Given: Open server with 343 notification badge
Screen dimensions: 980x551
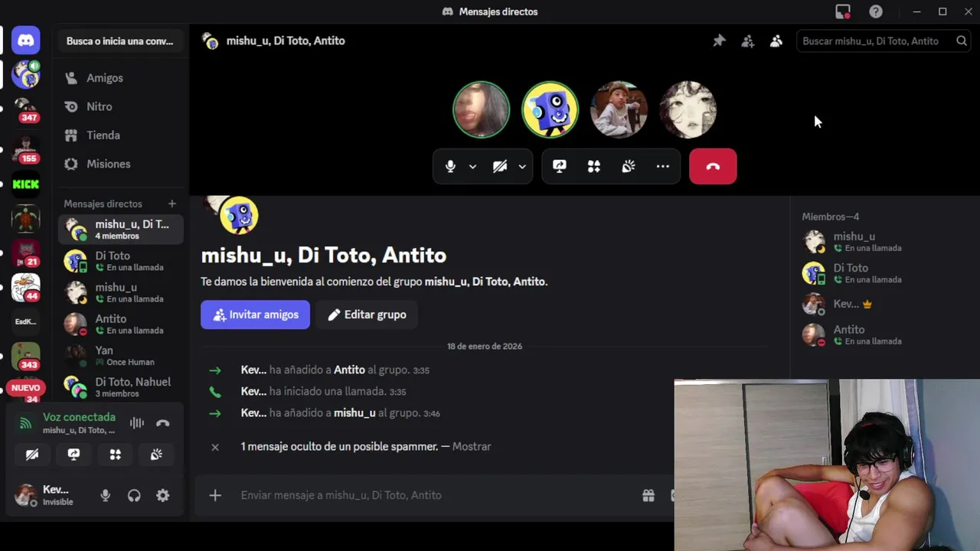Looking at the screenshot, I should [x=25, y=357].
